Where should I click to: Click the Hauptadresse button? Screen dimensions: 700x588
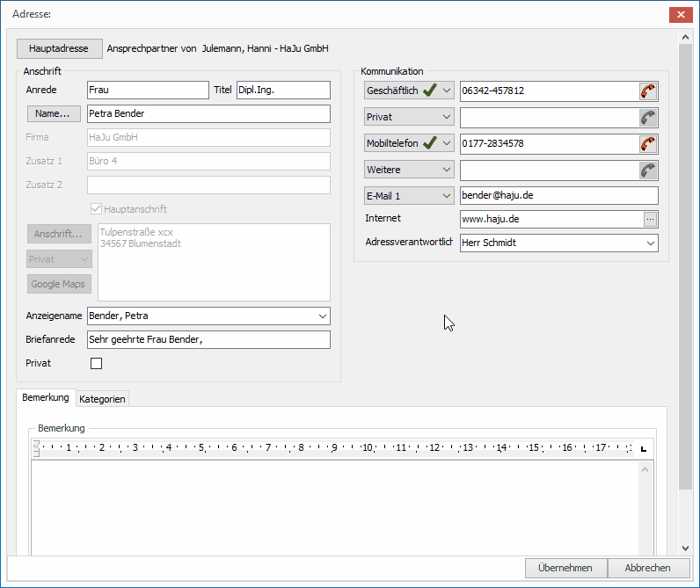[x=60, y=48]
